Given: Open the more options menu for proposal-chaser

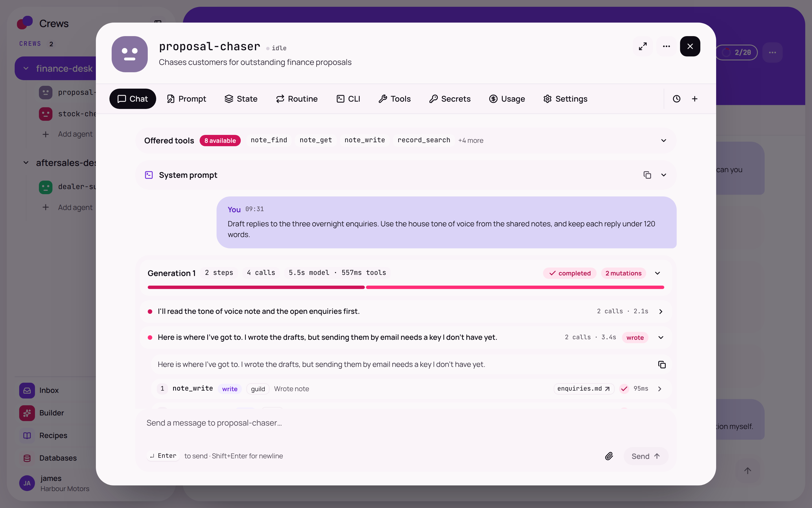Looking at the screenshot, I should tap(667, 46).
